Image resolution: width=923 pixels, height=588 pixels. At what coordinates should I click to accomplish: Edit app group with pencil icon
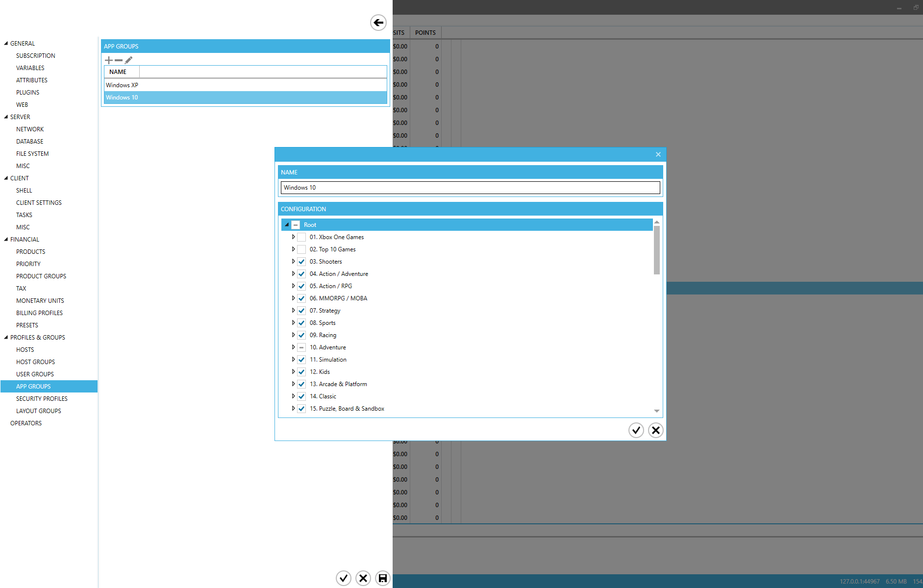click(x=128, y=60)
